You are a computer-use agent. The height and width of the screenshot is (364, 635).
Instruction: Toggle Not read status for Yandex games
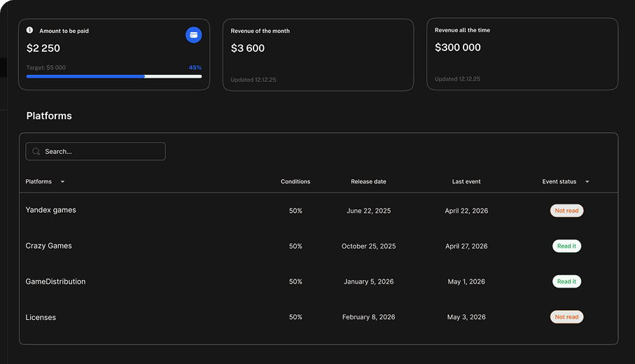click(x=566, y=211)
